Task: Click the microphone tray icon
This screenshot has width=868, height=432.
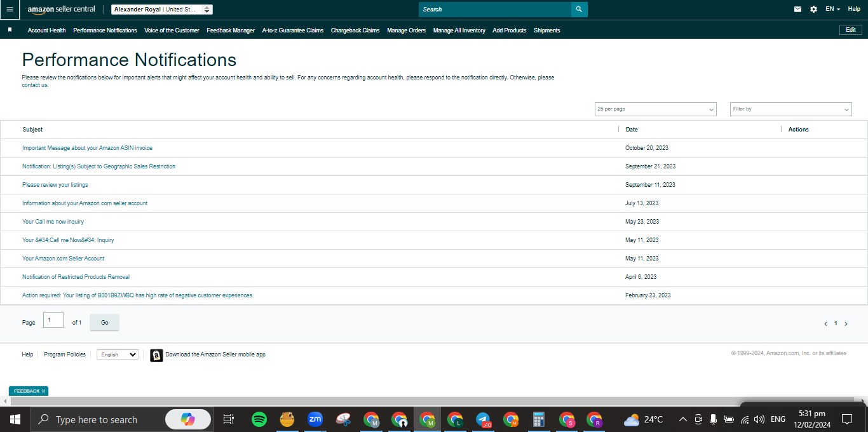Action: [x=714, y=419]
